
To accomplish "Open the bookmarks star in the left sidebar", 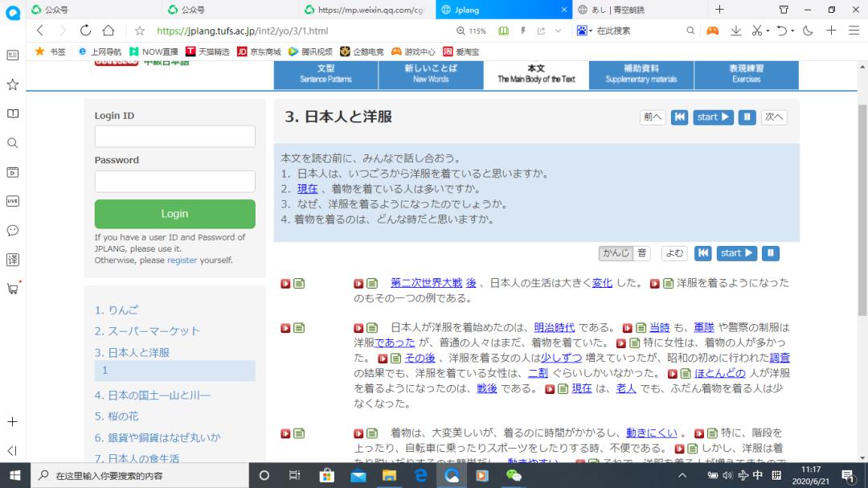I will (12, 86).
